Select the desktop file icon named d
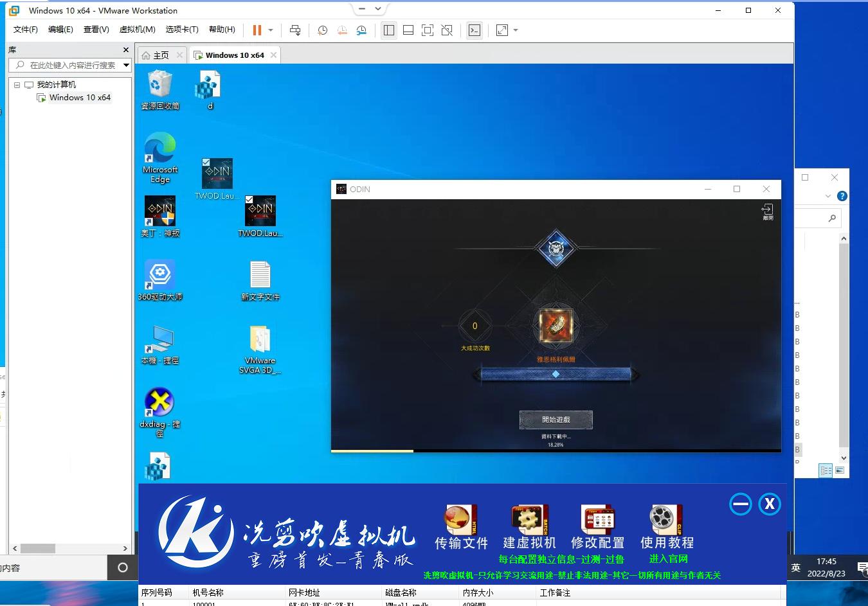 209,90
